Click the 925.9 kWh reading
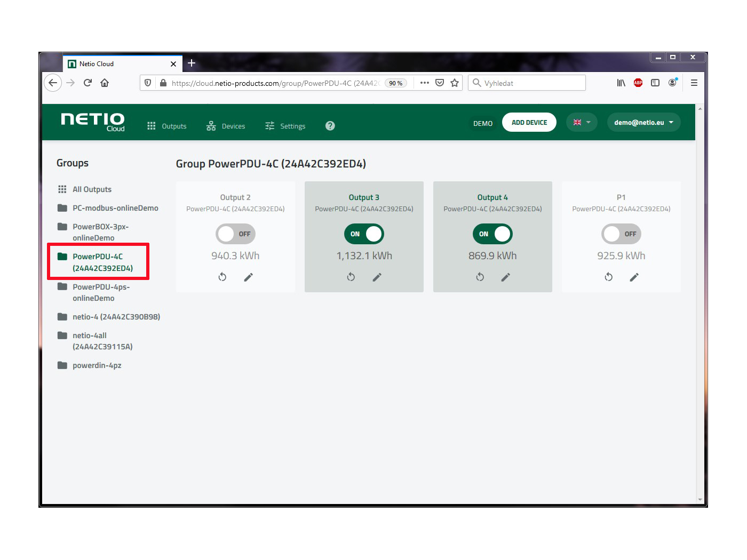This screenshot has height=560, width=747. click(621, 256)
